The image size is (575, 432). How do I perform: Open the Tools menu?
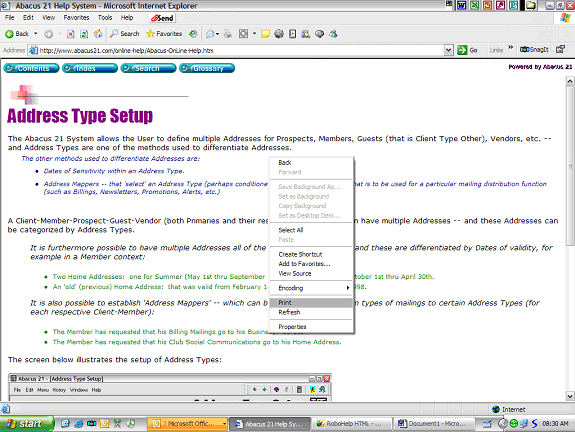click(x=105, y=18)
